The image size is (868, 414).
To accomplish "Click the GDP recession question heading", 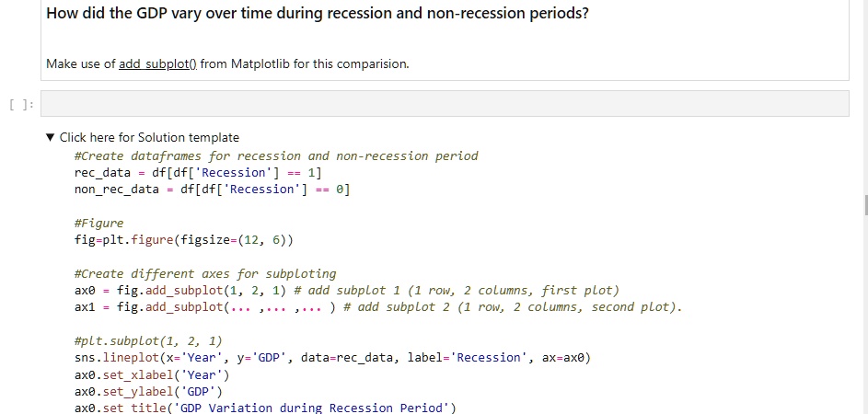I will pos(318,13).
